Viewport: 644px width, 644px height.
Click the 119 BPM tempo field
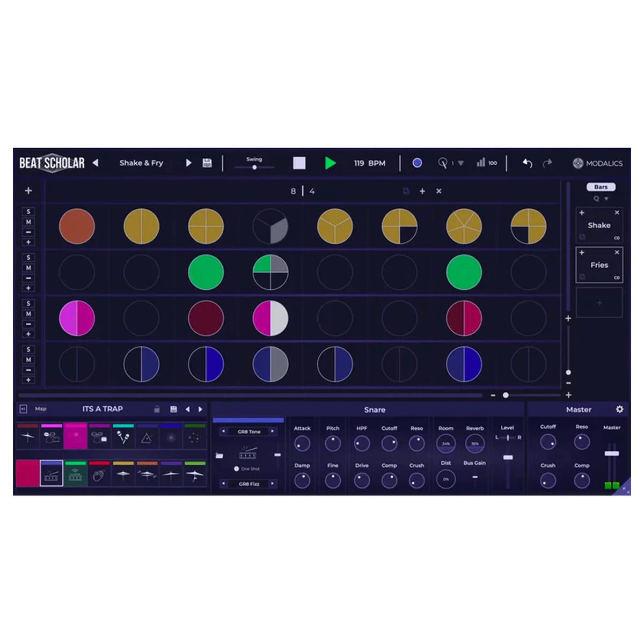369,163
